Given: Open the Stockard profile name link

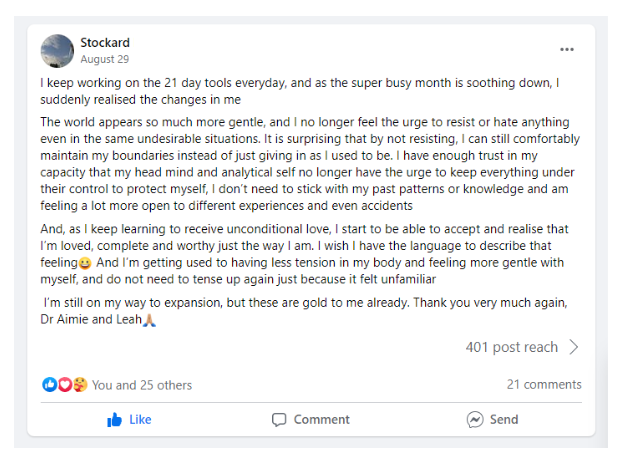Looking at the screenshot, I should point(104,43).
